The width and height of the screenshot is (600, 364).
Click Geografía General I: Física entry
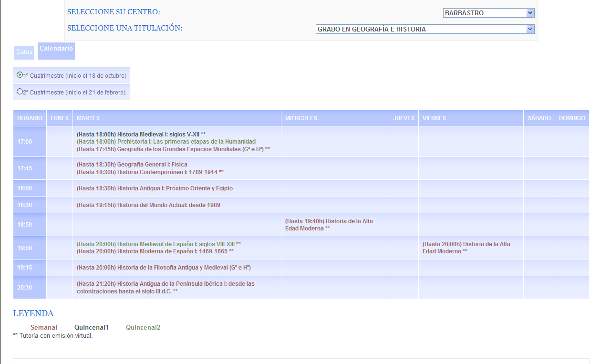(x=132, y=165)
